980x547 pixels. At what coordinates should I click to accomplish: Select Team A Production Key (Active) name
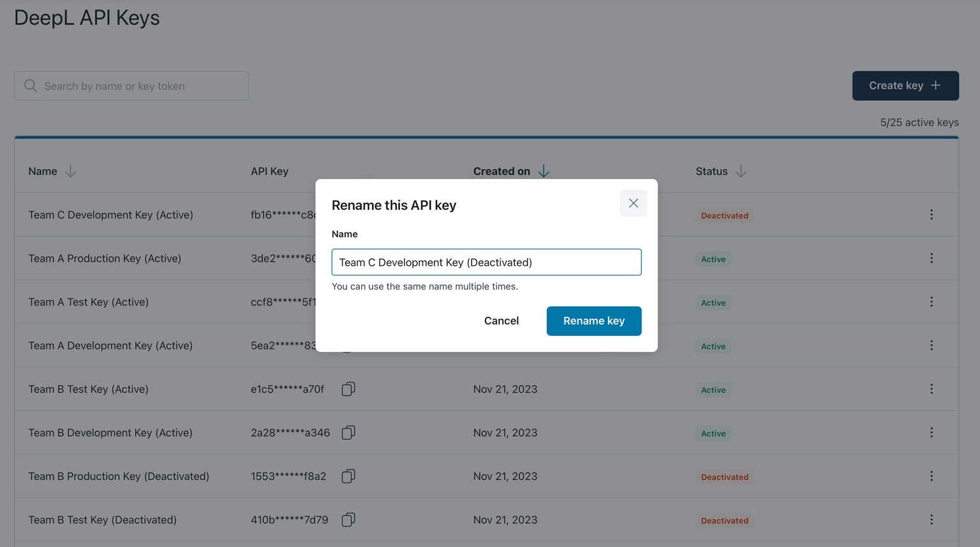[x=105, y=258]
